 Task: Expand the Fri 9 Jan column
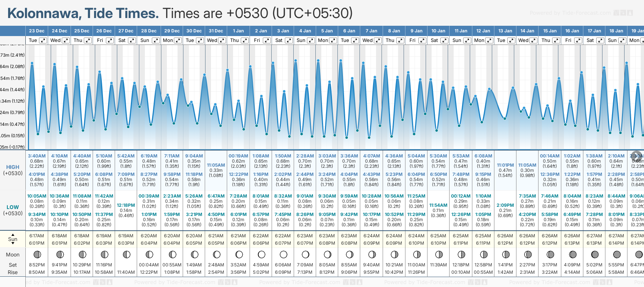[422, 40]
